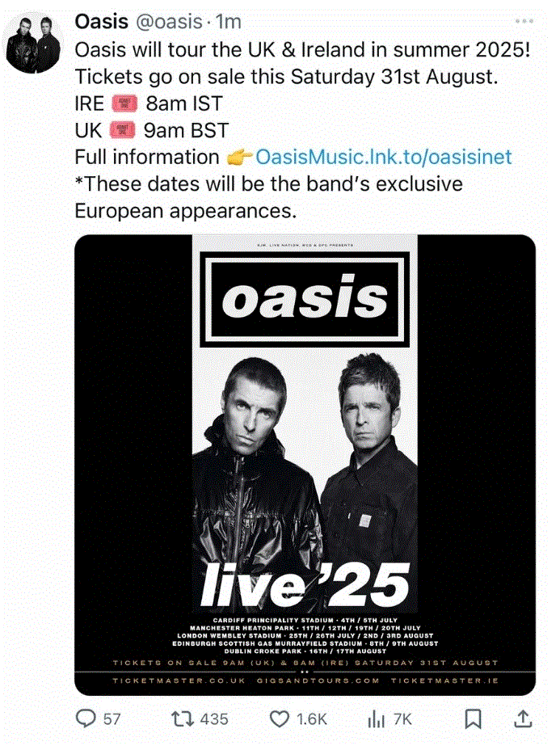Open the Oasis live '25 poster image
560x750 pixels.
(x=305, y=465)
